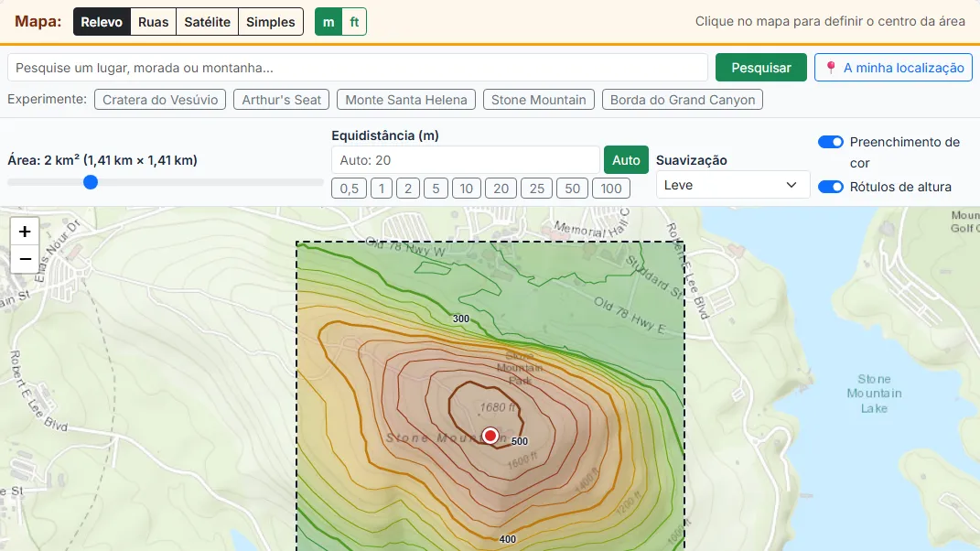Choose the 1 meter interval chip
Viewport: 980px width, 551px height.
point(382,189)
